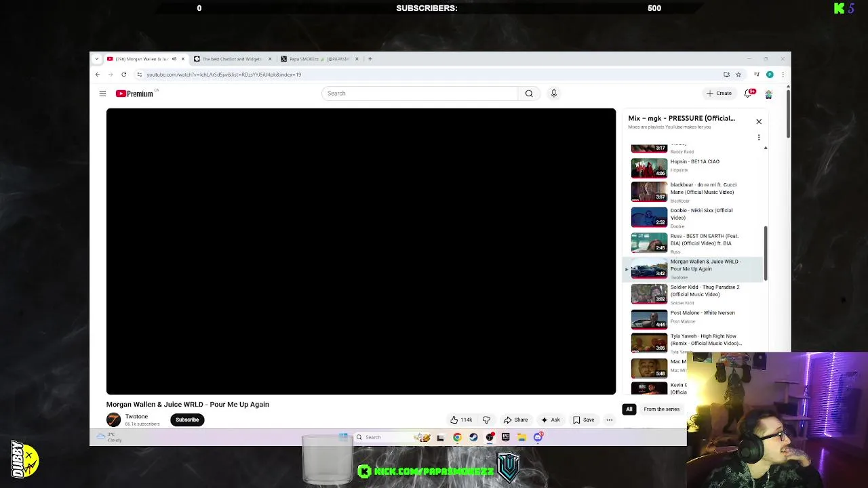
Task: View site information icon in address bar
Action: pos(139,75)
